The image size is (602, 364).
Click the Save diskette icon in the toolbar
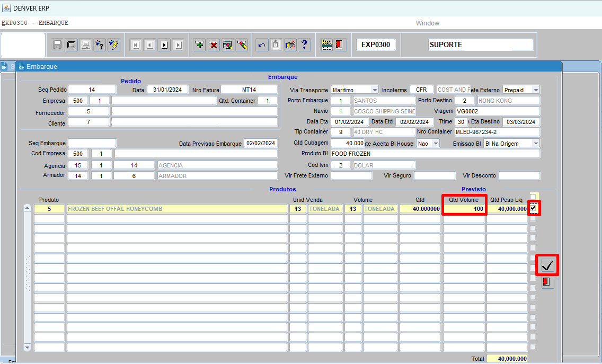(x=57, y=45)
